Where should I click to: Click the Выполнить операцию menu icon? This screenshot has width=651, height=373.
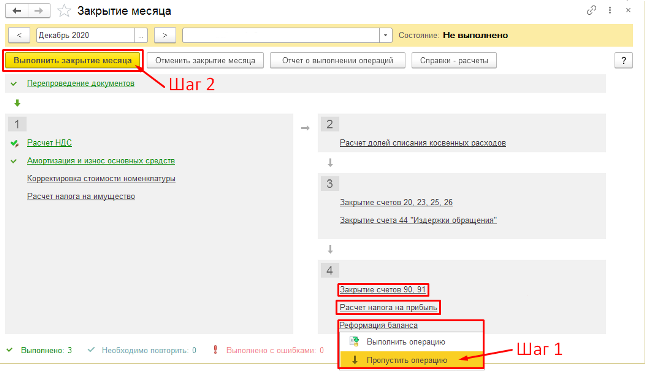(354, 341)
